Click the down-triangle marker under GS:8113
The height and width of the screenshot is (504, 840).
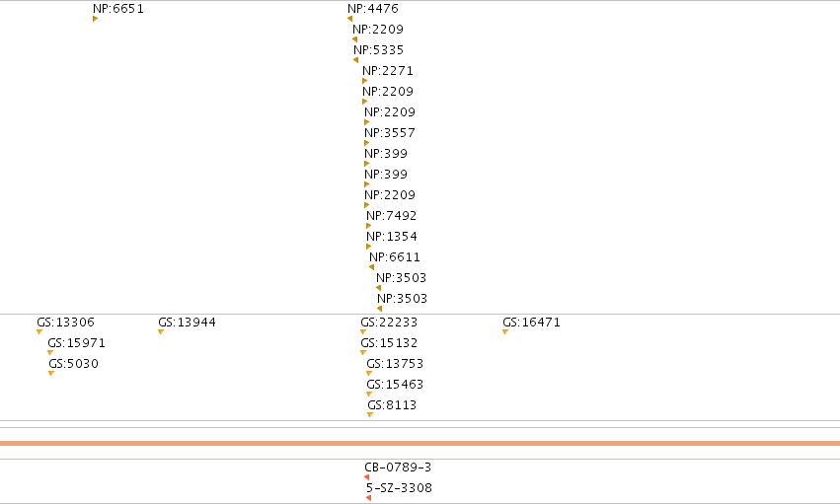(370, 415)
